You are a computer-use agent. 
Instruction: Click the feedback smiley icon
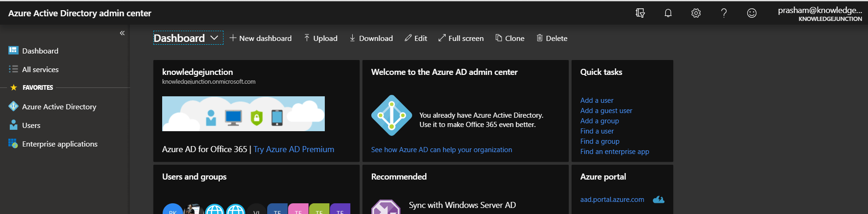[752, 13]
